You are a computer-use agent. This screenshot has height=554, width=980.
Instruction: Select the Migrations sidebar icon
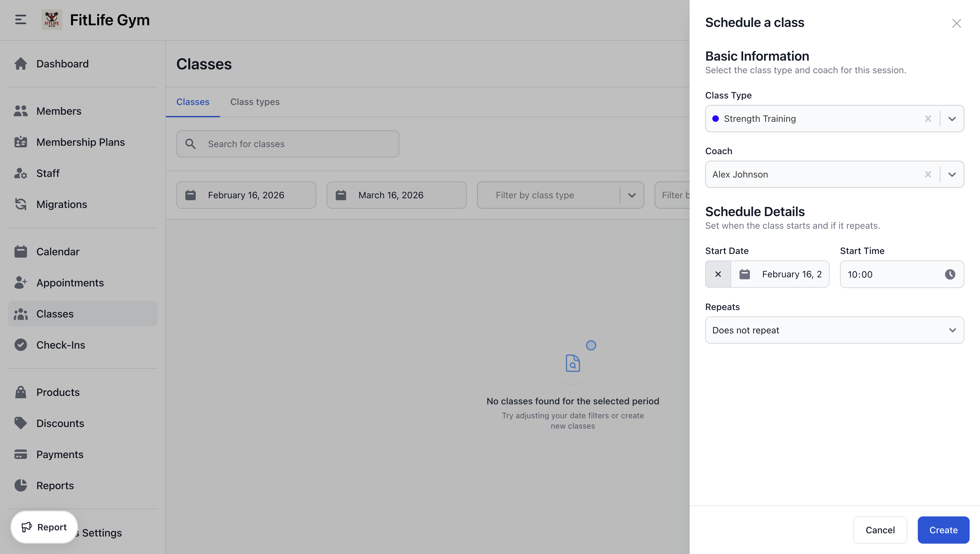[x=20, y=204]
